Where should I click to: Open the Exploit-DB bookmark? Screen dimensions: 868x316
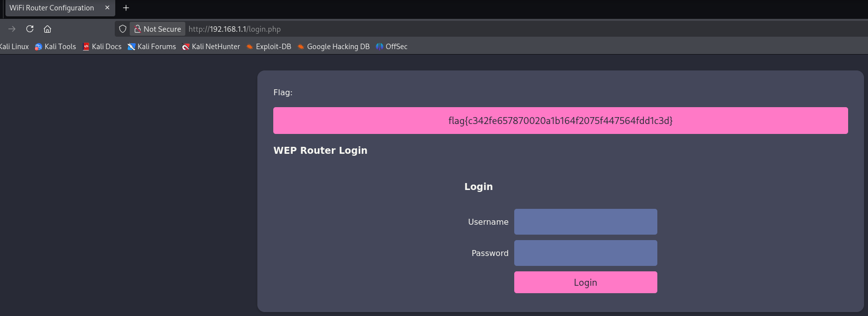click(x=268, y=47)
